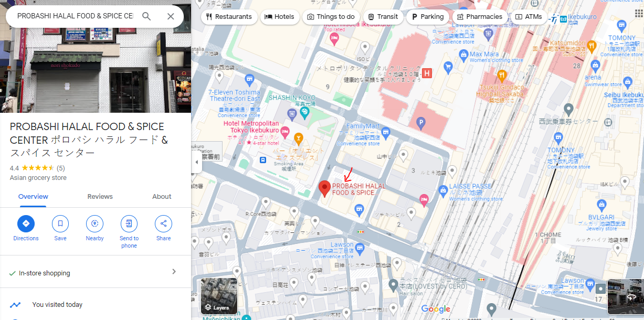Switch to the Reviews tab
The height and width of the screenshot is (320, 644).
(x=100, y=197)
